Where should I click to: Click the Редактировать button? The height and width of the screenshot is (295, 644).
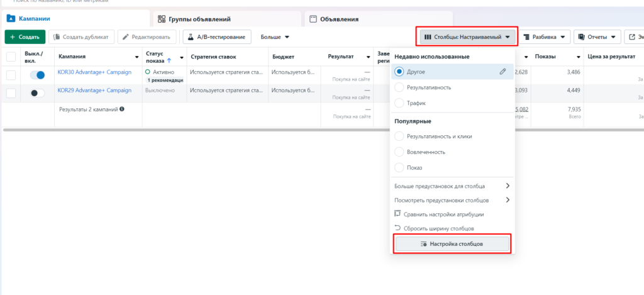coord(147,37)
